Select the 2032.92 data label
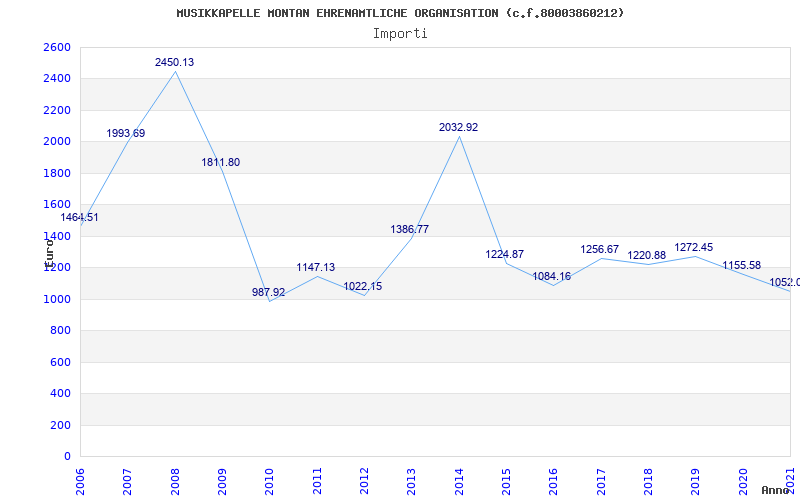This screenshot has height=500, width=800. click(x=459, y=128)
